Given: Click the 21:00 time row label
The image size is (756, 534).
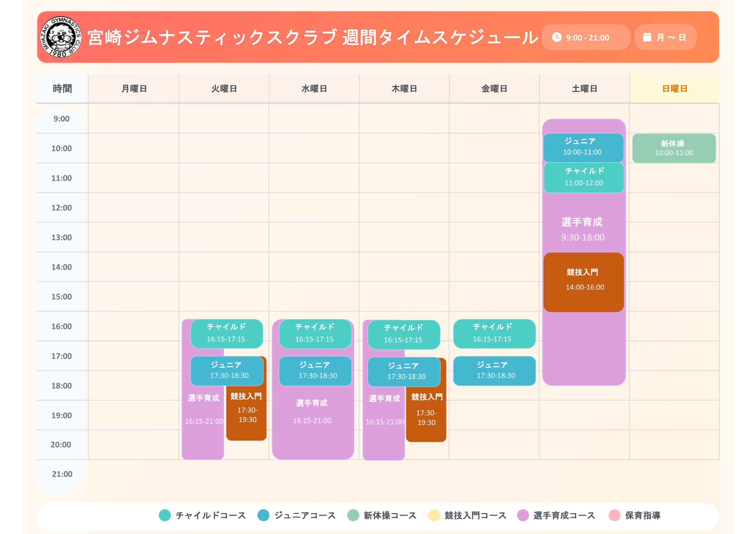Looking at the screenshot, I should tap(62, 474).
